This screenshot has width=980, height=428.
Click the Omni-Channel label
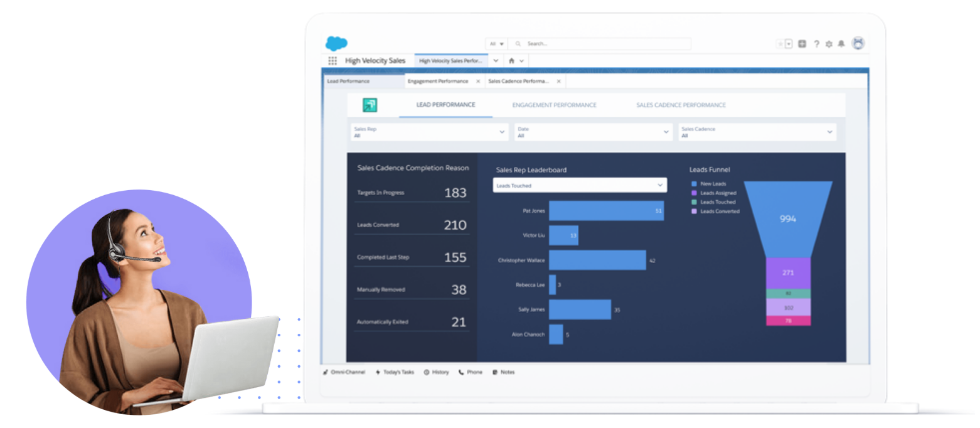(348, 372)
